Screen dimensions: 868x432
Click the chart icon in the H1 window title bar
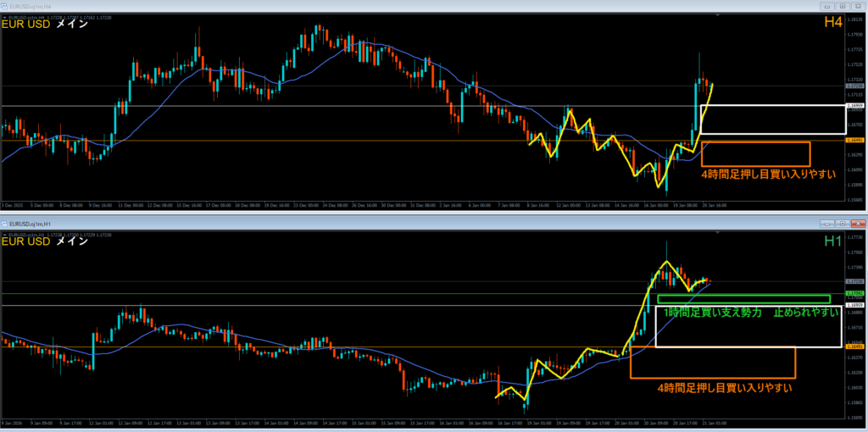[5, 224]
